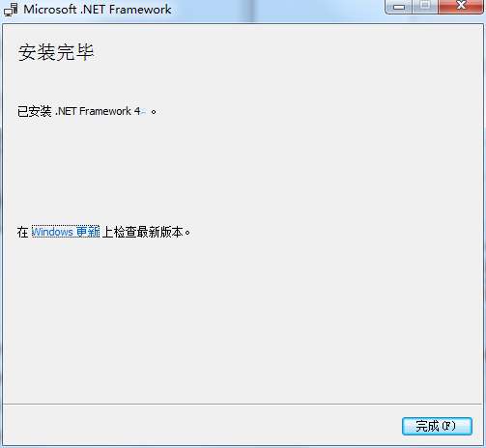Click the (F) shortcut hint on finish button
Screen dimensions: 486x448
point(448,426)
